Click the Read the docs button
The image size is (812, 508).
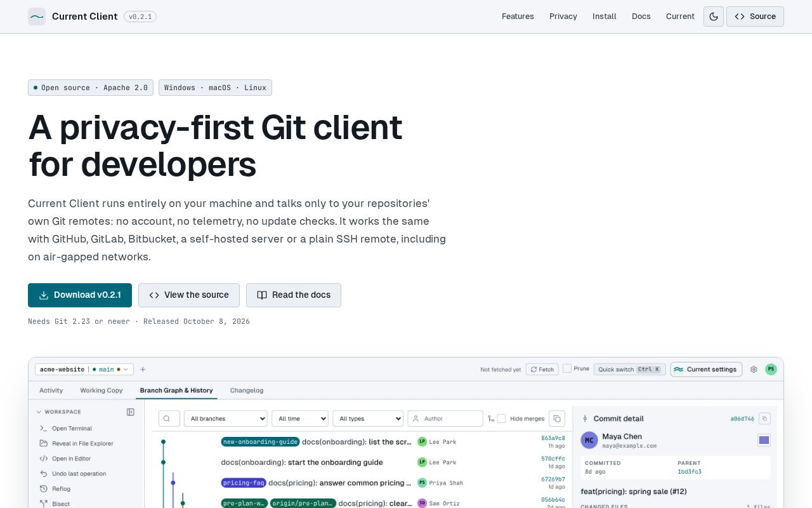click(294, 295)
